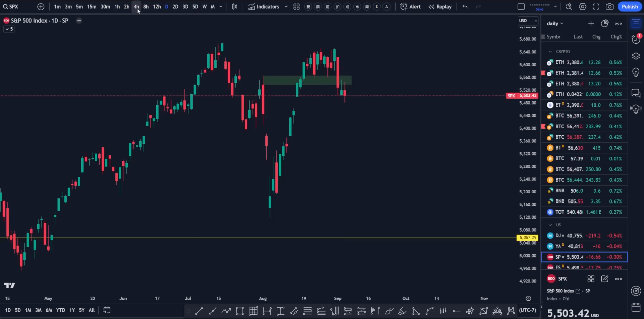Add a symbol to compare
The image size is (644, 319).
pyautogui.click(x=41, y=7)
